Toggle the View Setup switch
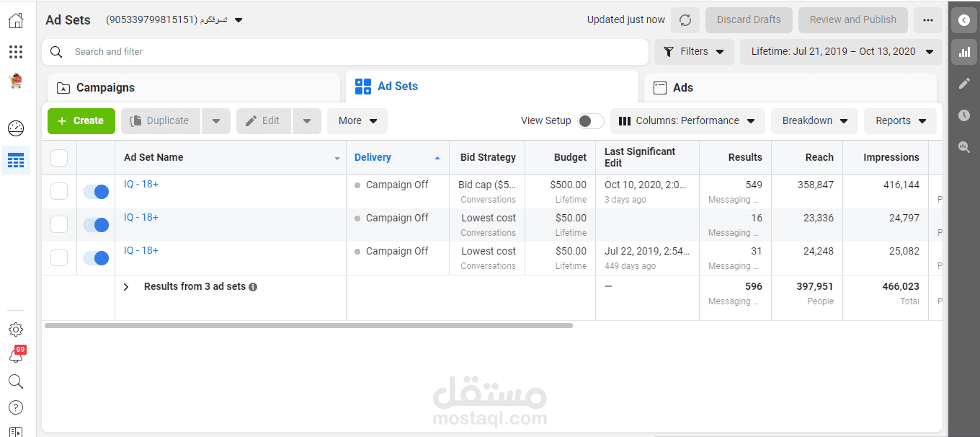Viewport: 980px width, 437px height. click(591, 121)
